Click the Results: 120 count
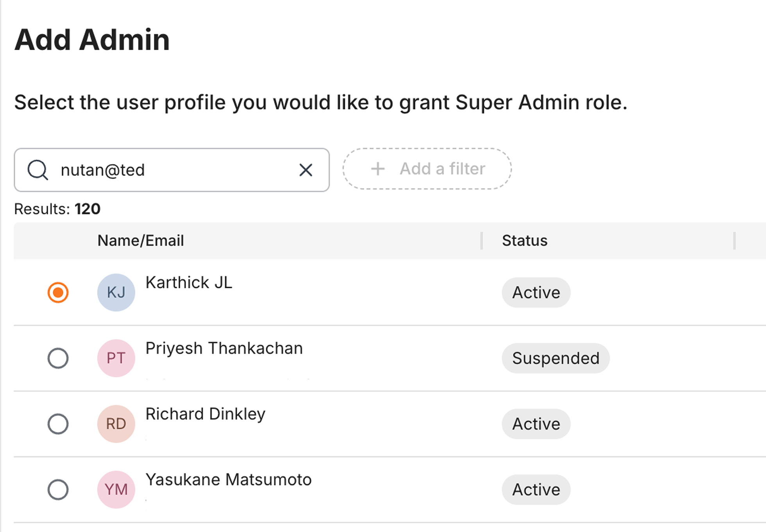Image resolution: width=766 pixels, height=532 pixels. pos(57,209)
